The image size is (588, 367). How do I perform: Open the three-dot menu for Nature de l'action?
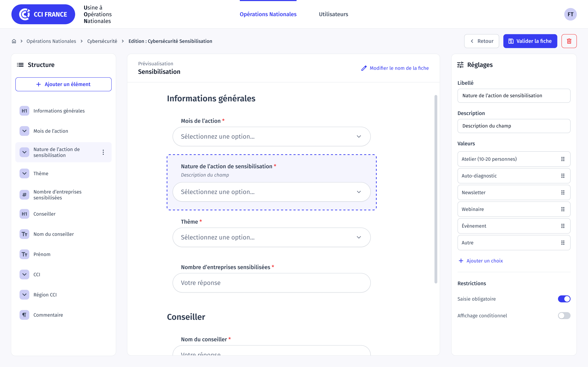[103, 152]
